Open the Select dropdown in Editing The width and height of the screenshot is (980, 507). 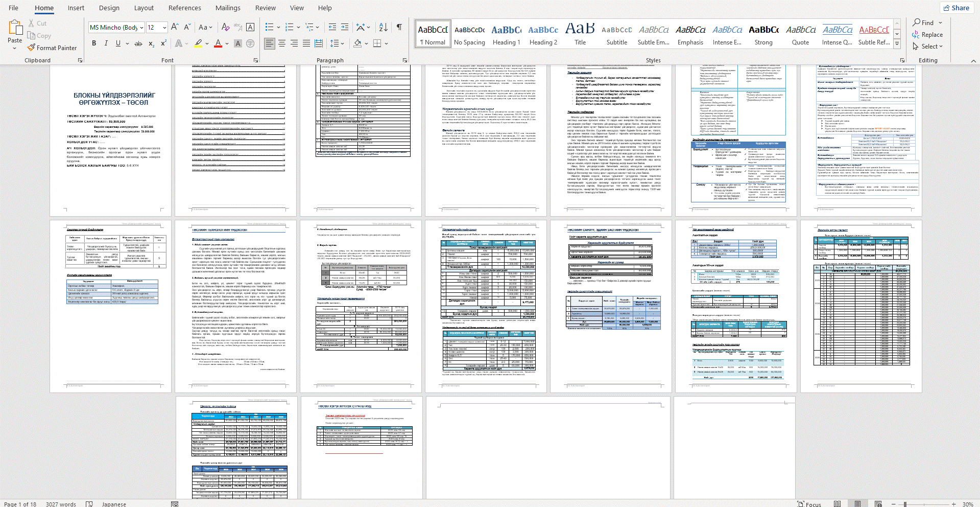928,46
